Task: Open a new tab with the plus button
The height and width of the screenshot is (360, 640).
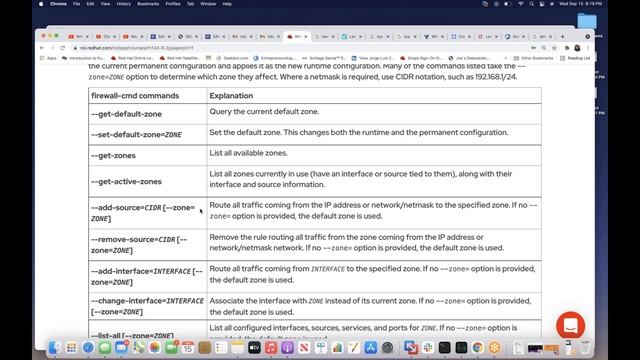Action: point(562,36)
